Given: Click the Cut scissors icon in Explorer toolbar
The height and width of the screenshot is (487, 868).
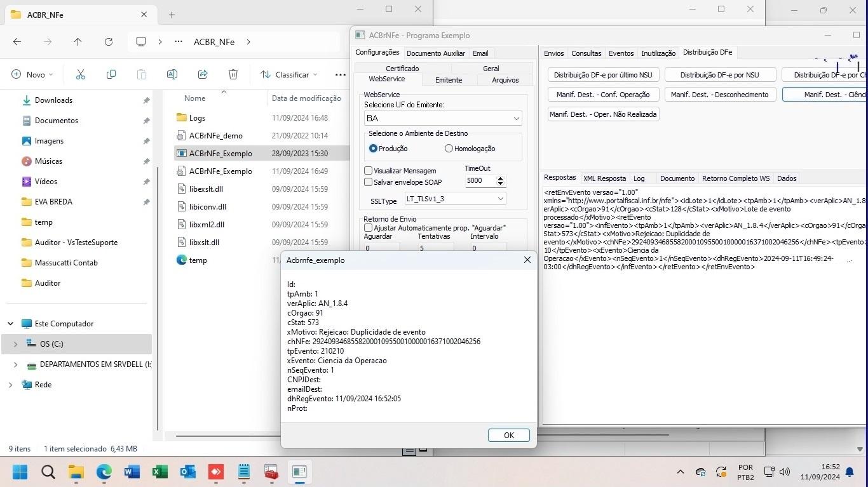Looking at the screenshot, I should (x=80, y=74).
